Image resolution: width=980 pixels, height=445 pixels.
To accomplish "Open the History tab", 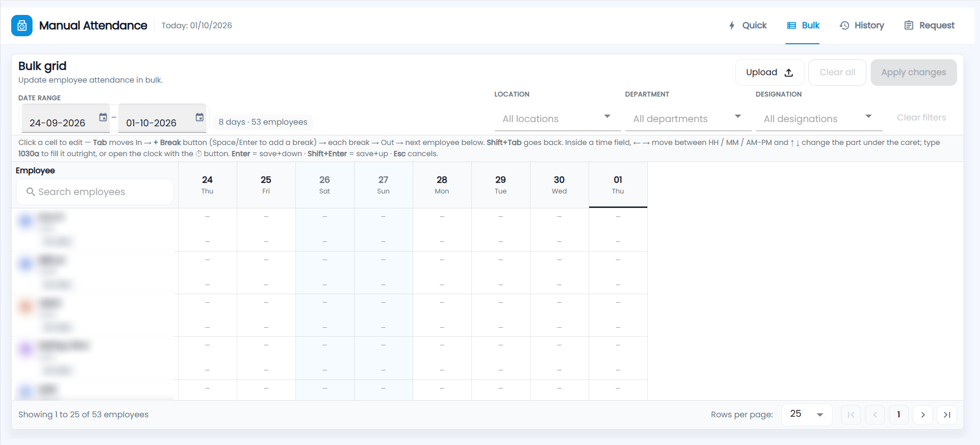I will tap(862, 26).
